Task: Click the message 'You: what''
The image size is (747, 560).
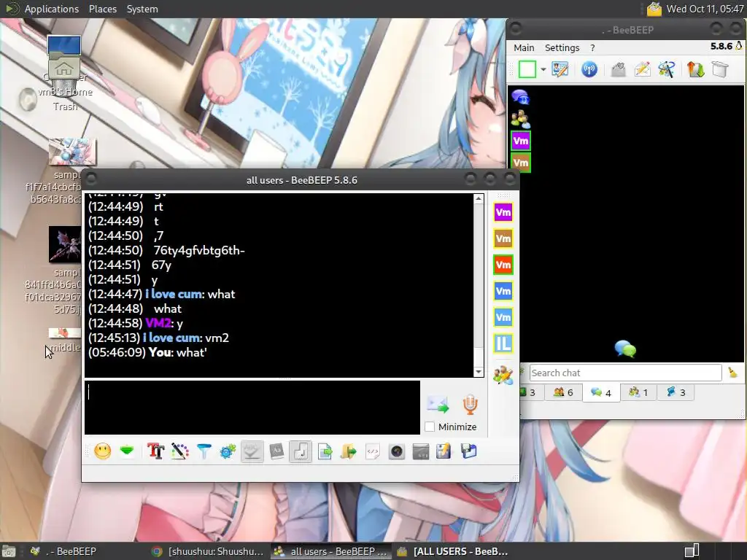Action: click(147, 352)
